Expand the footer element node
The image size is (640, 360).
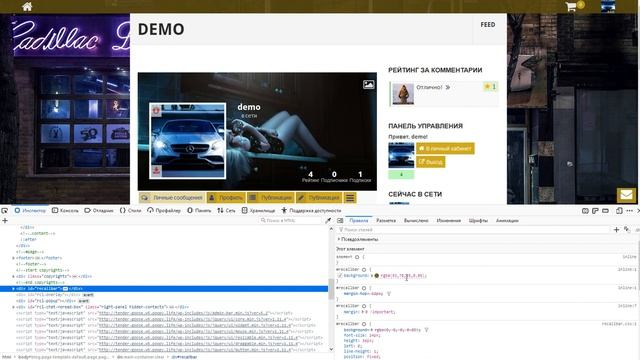pos(13,258)
